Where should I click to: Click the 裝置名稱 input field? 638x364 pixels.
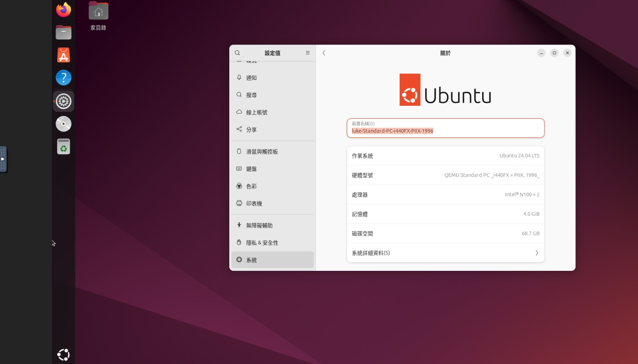[x=445, y=128]
